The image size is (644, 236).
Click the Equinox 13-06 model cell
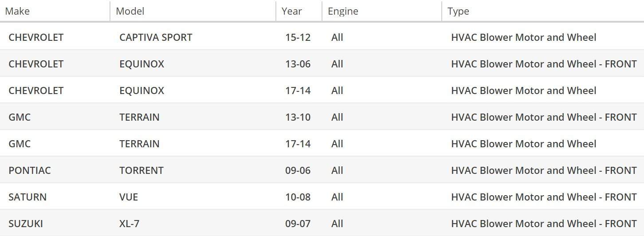click(x=141, y=64)
